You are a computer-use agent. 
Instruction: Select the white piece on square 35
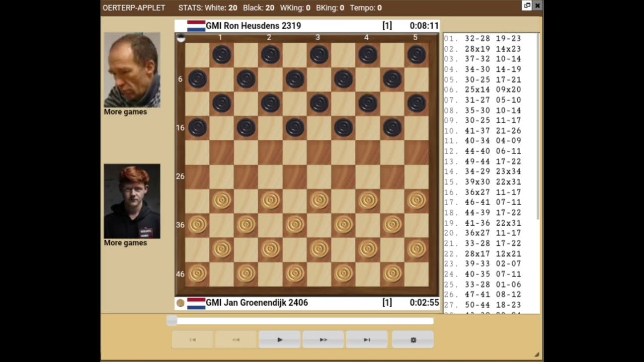coord(417,201)
